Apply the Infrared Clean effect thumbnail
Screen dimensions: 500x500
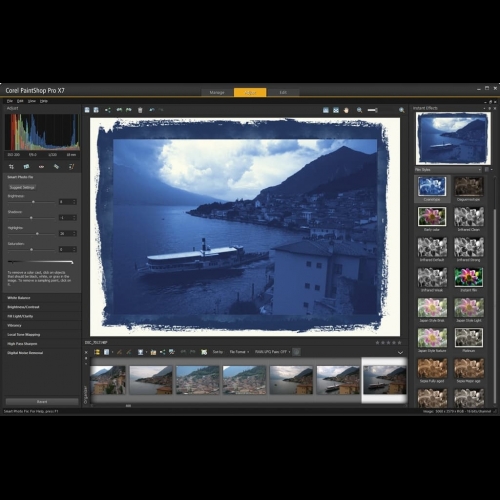point(469,216)
